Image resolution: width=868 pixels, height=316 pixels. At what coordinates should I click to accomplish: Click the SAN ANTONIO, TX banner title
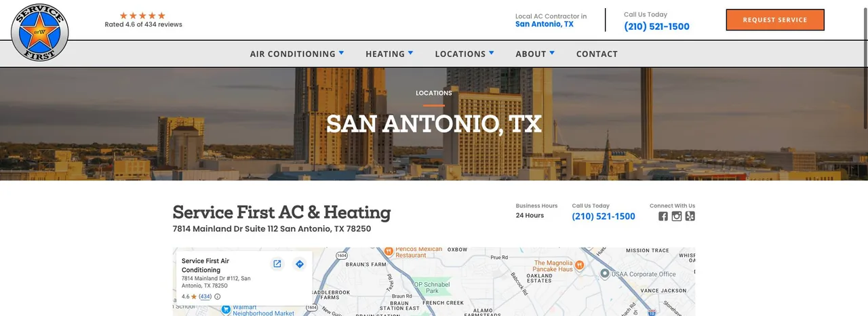434,123
